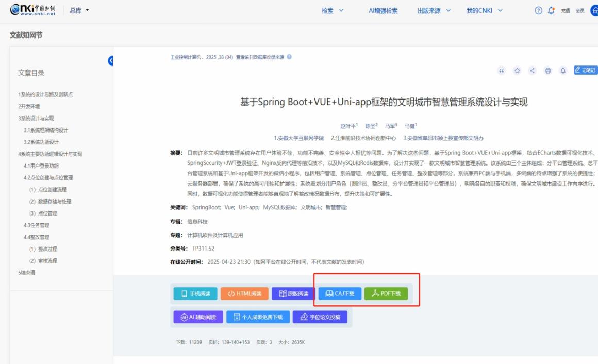The image size is (598, 364).
Task: Jump to section 3.1系统框架结构设计 in the outline
Action: (45, 130)
